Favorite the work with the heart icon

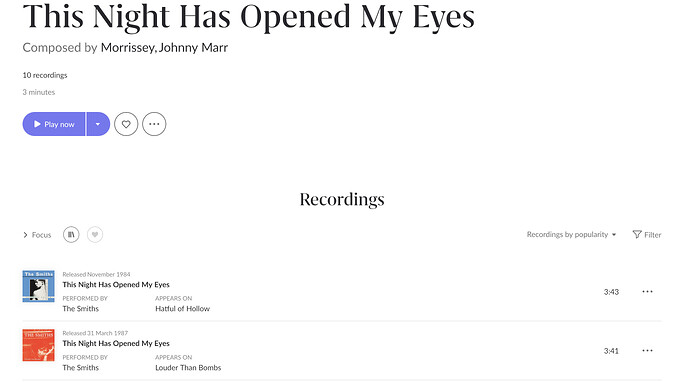tap(126, 124)
